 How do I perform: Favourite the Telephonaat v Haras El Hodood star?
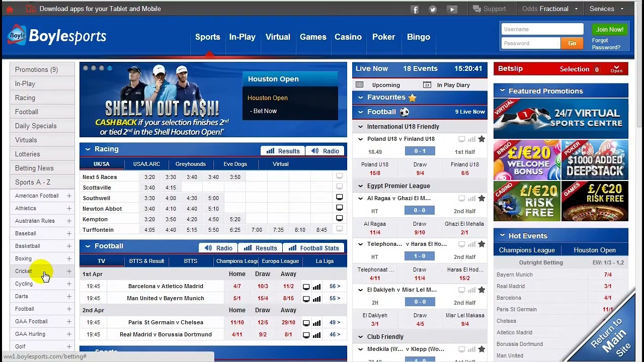pos(481,244)
